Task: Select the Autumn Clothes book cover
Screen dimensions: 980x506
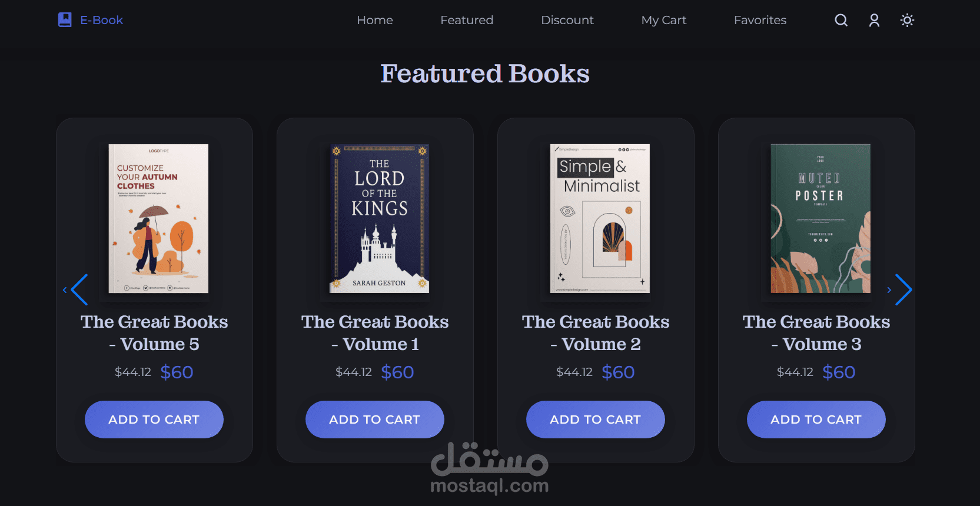Action: 158,218
